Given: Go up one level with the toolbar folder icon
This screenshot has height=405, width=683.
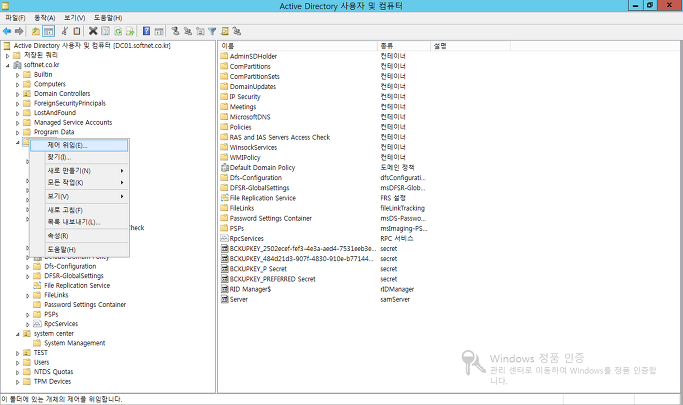Looking at the screenshot, I should [x=36, y=31].
